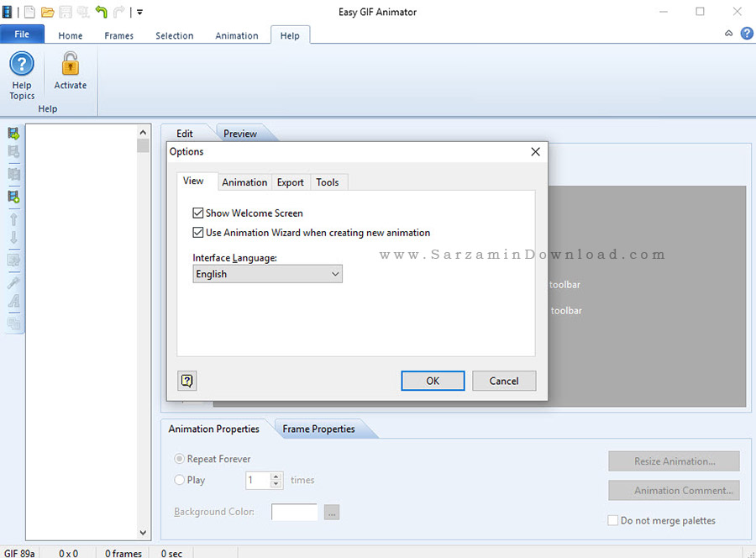
Task: Switch to the Frames ribbon tab
Action: click(x=119, y=35)
